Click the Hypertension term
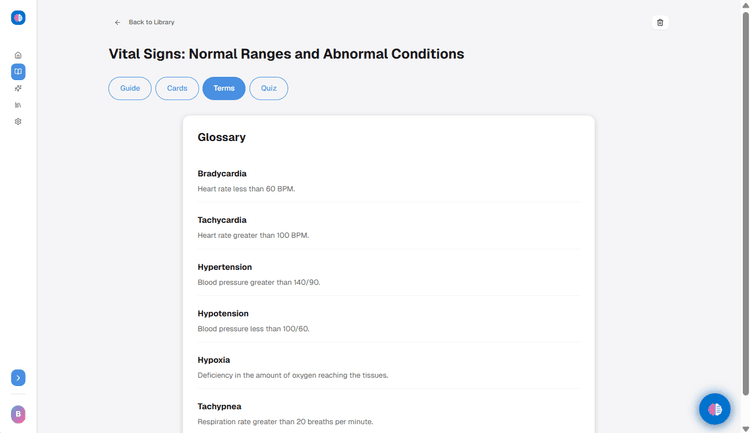Image resolution: width=750 pixels, height=433 pixels. point(225,267)
